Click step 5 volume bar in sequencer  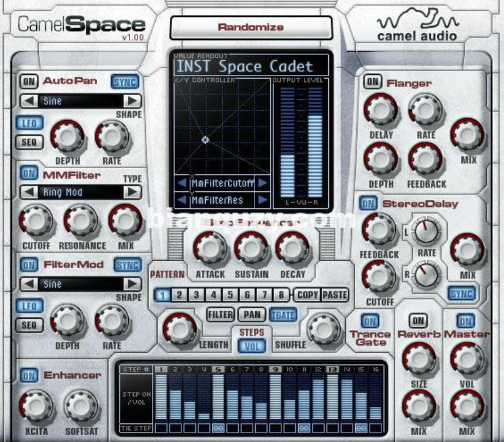(218, 395)
